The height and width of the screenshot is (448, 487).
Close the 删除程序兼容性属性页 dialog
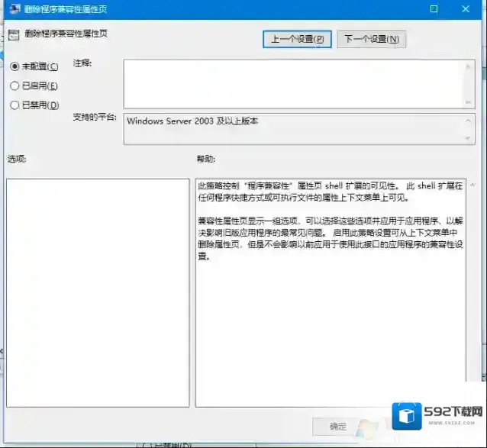[x=466, y=8]
